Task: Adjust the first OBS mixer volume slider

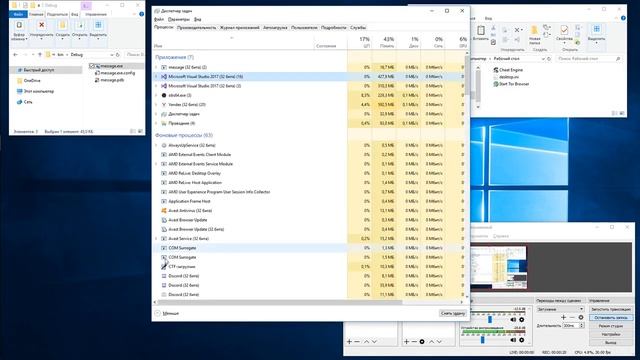Action: point(489,320)
